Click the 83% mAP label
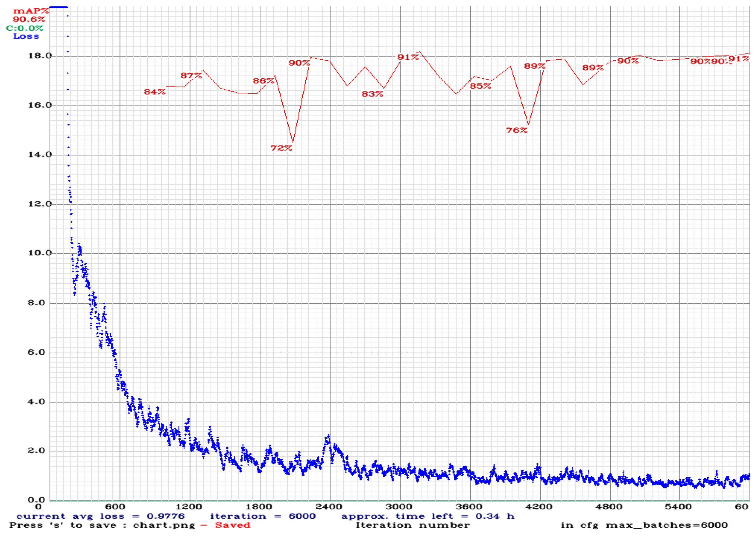Viewport: 756px width, 536px height. click(372, 94)
